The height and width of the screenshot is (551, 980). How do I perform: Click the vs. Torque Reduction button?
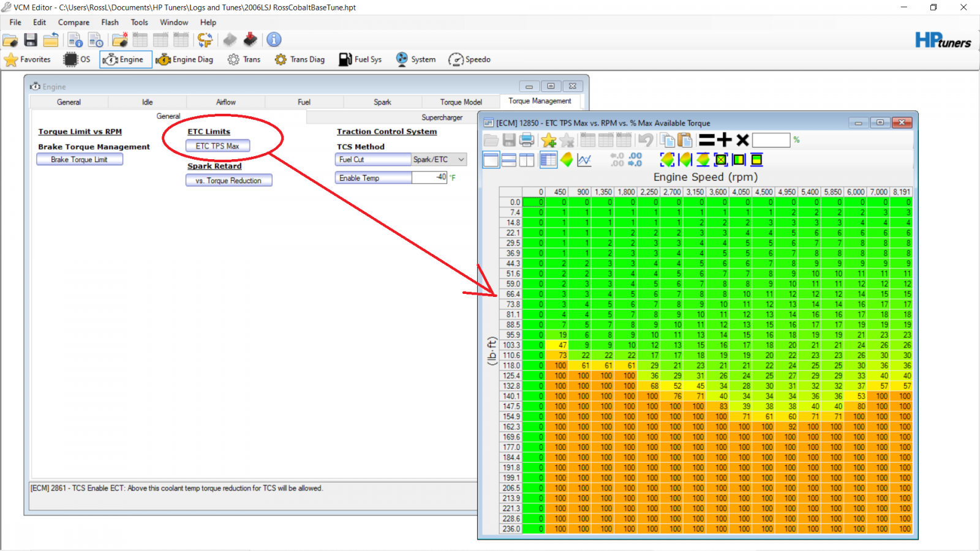coord(229,181)
